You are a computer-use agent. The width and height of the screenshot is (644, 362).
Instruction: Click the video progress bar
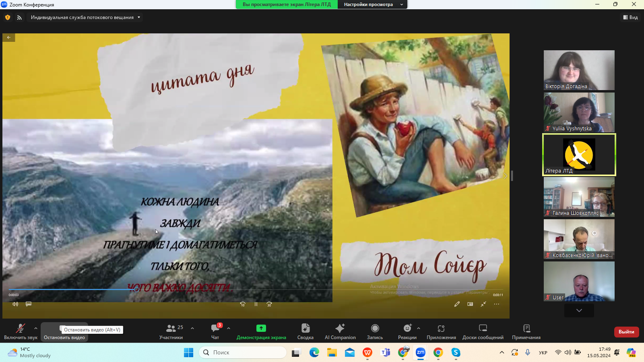click(x=242, y=289)
